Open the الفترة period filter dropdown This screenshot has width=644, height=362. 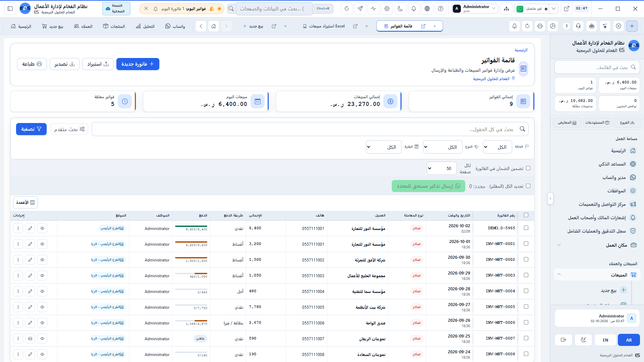click(384, 147)
